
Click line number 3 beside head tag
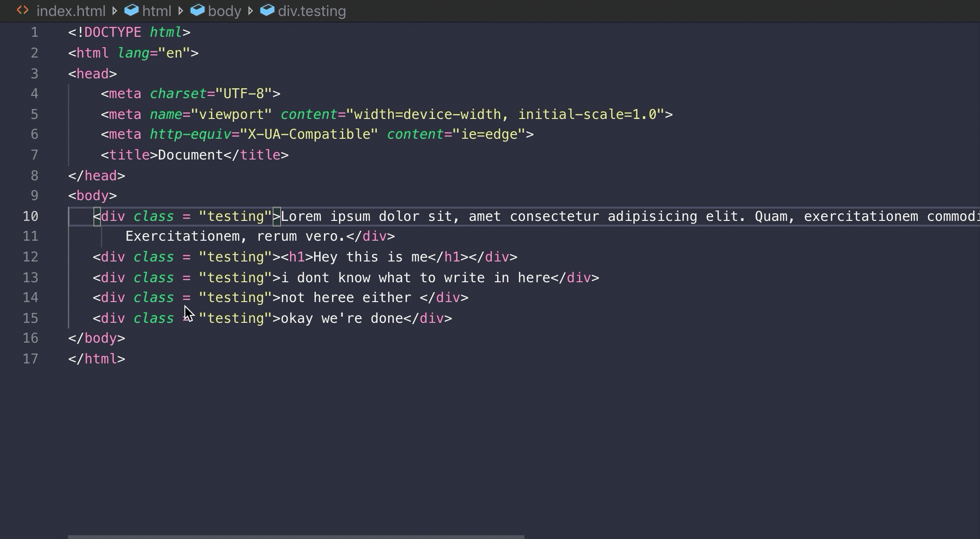34,74
